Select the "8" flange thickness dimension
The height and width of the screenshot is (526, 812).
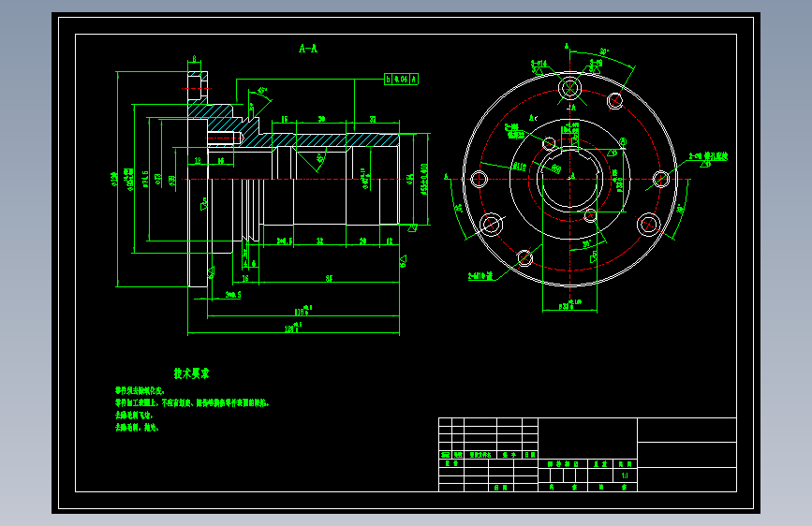(194, 60)
